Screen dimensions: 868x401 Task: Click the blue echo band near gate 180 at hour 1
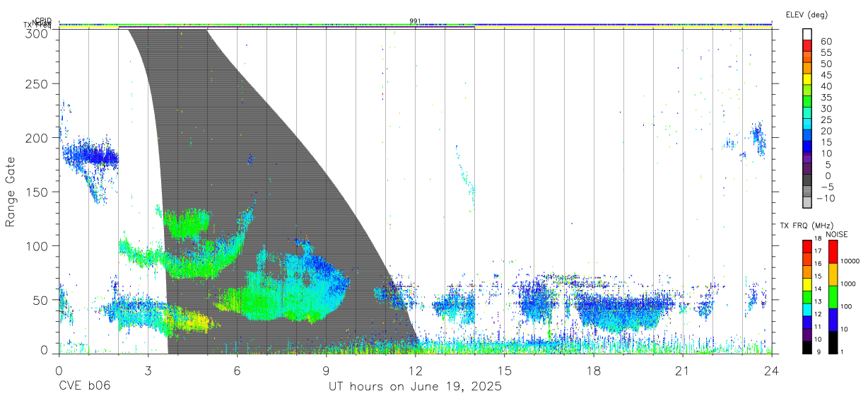pos(90,154)
